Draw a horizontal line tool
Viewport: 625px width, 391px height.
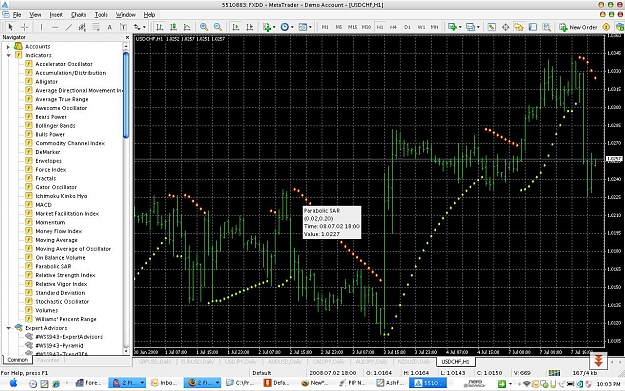pyautogui.click(x=55, y=27)
